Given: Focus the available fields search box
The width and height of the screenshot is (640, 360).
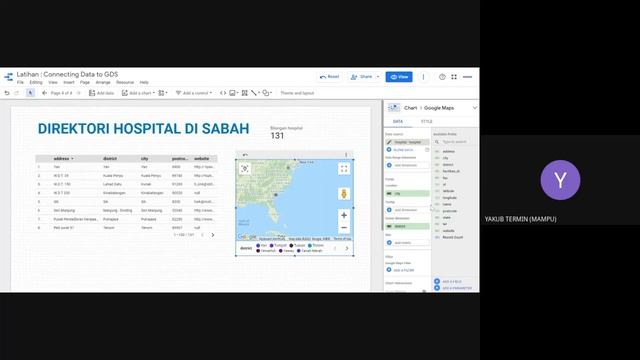Looking at the screenshot, I should click(454, 142).
